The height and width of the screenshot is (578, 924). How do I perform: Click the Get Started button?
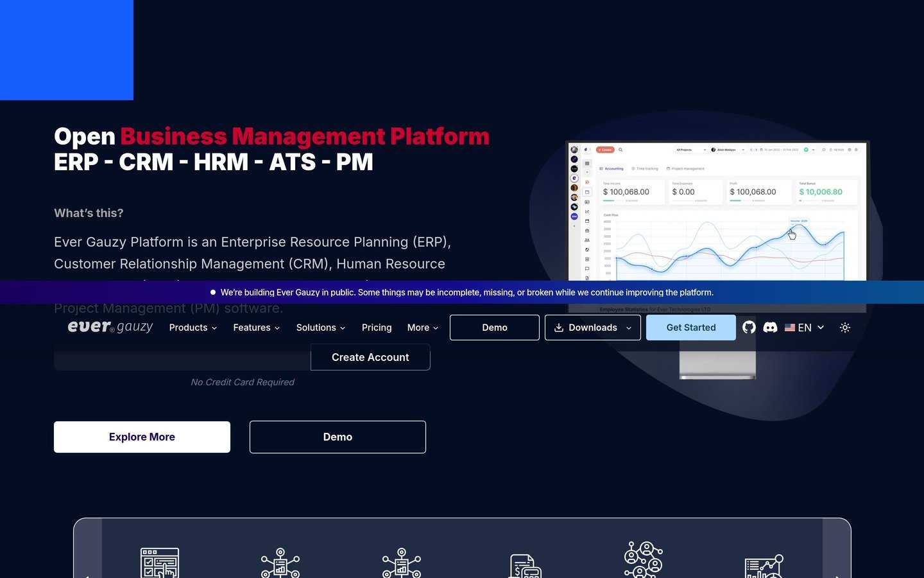[x=691, y=328]
